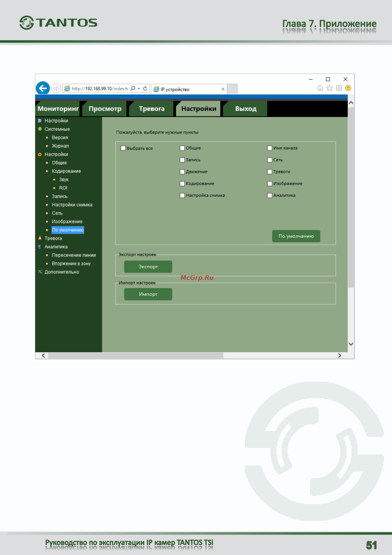392x555 pixels.
Task: Tick the Аналитика checkbox
Action: (x=270, y=196)
